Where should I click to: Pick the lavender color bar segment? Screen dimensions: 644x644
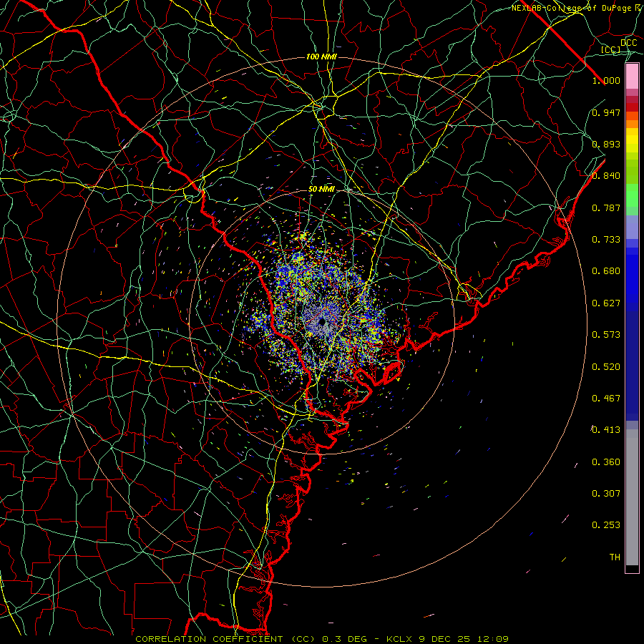632,227
